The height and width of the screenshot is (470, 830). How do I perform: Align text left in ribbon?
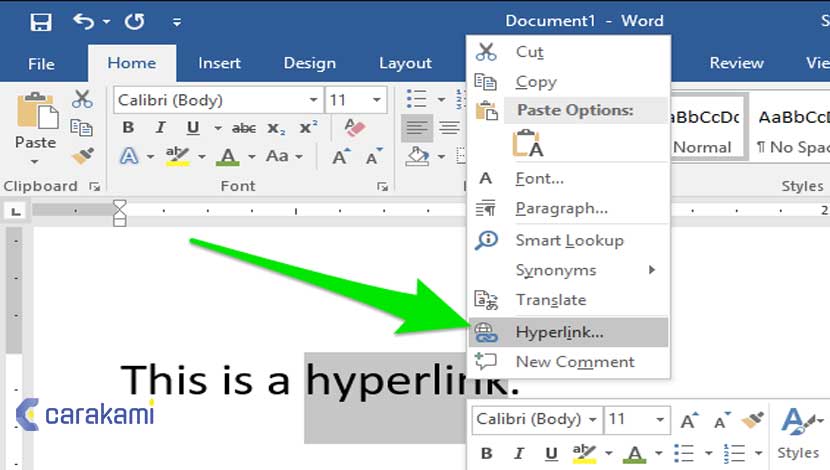(x=417, y=128)
